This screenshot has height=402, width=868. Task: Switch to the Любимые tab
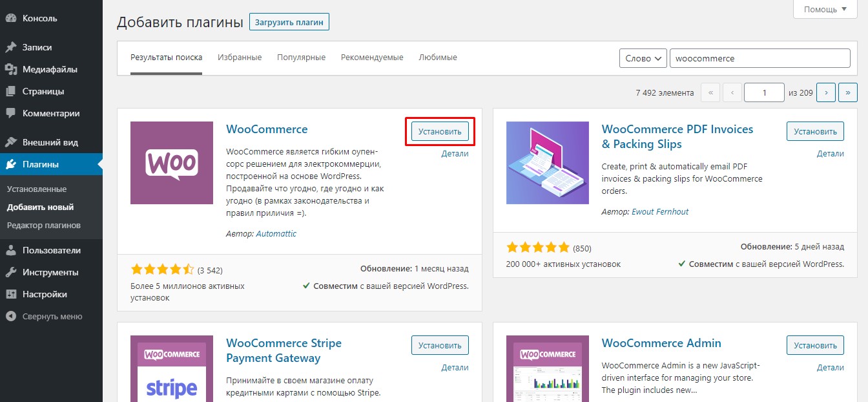(x=438, y=58)
